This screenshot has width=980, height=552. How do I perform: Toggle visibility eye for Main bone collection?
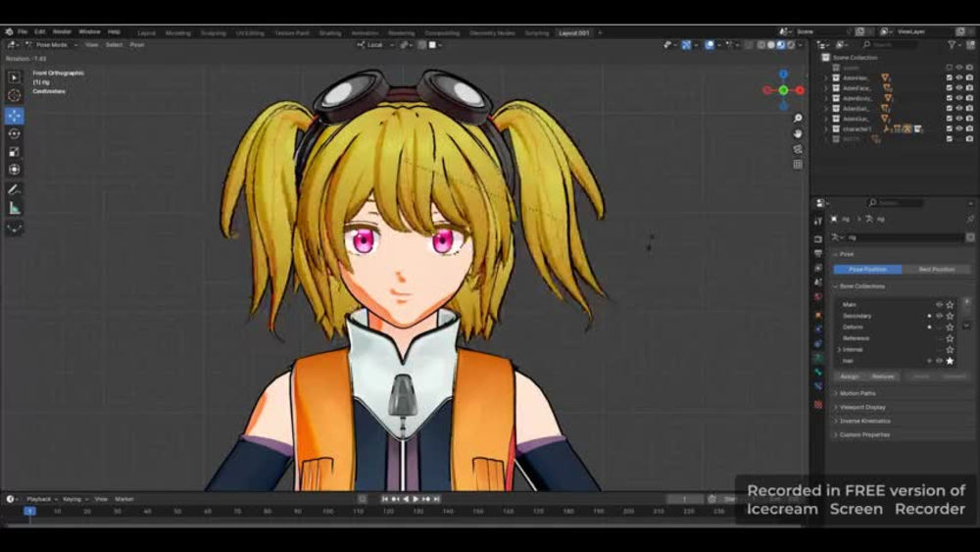(939, 305)
